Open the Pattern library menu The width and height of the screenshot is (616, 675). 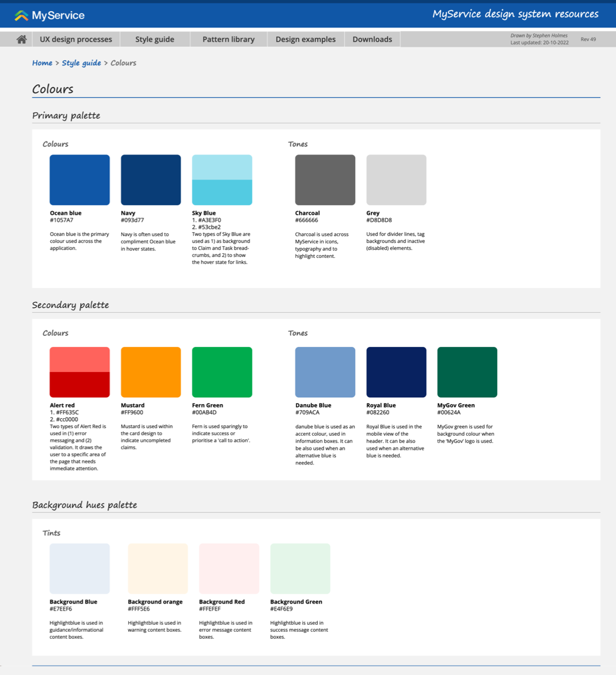229,39
